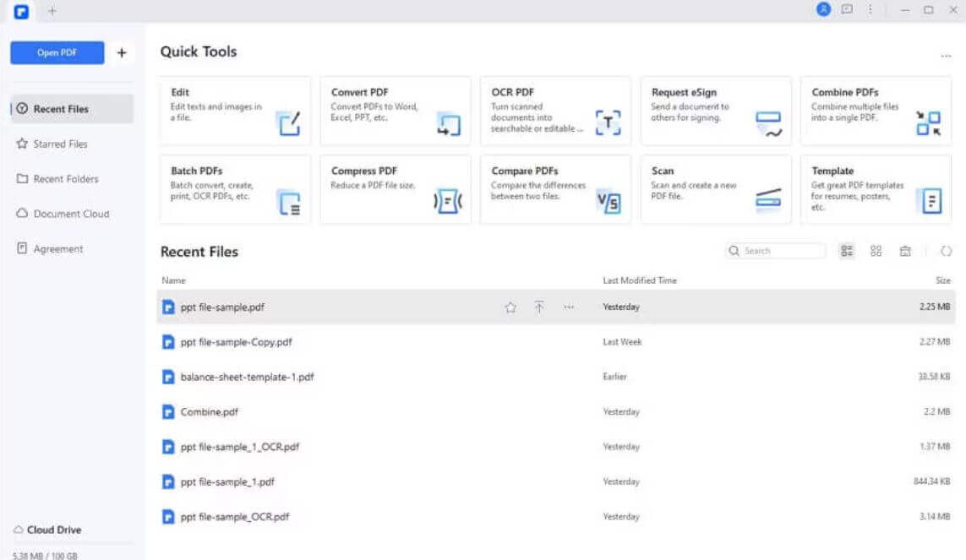This screenshot has width=966, height=560.
Task: Upload ppt file-sample.pdf to cloud
Action: coord(539,307)
